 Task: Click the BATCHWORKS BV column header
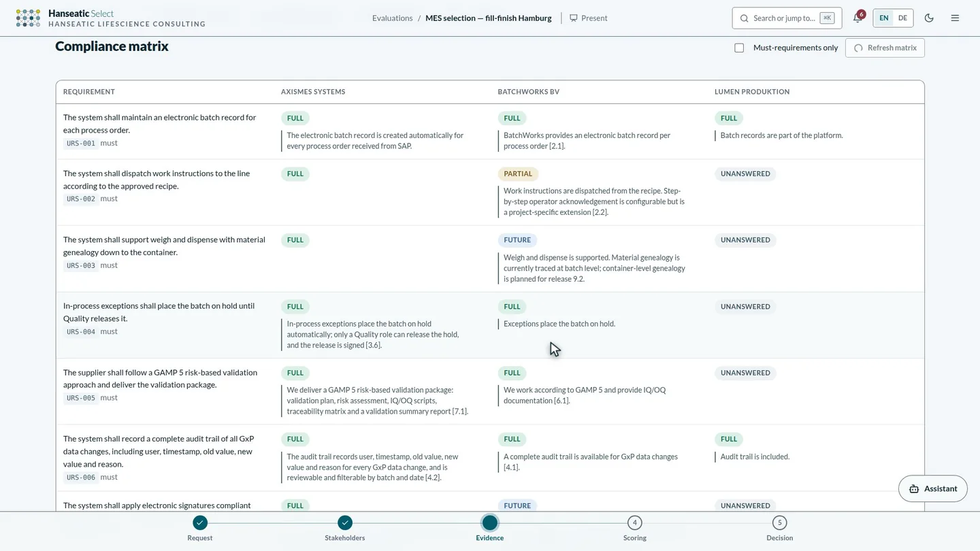point(528,92)
